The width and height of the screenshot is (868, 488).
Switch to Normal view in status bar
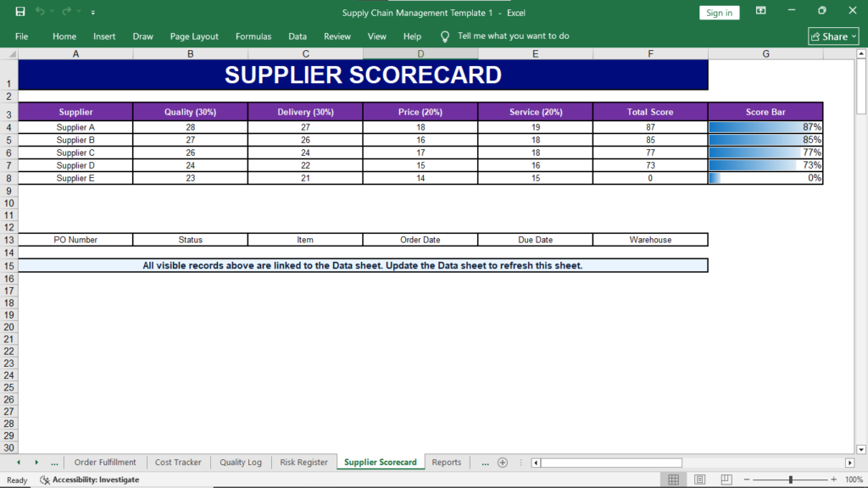(673, 480)
